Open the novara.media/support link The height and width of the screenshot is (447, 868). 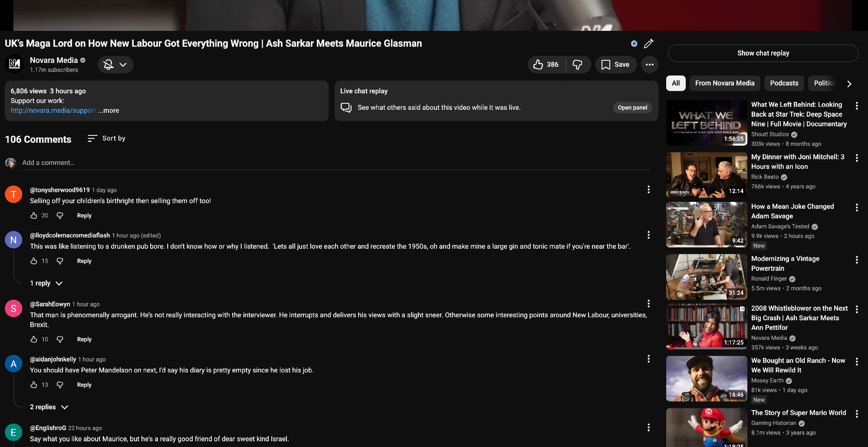tap(53, 111)
